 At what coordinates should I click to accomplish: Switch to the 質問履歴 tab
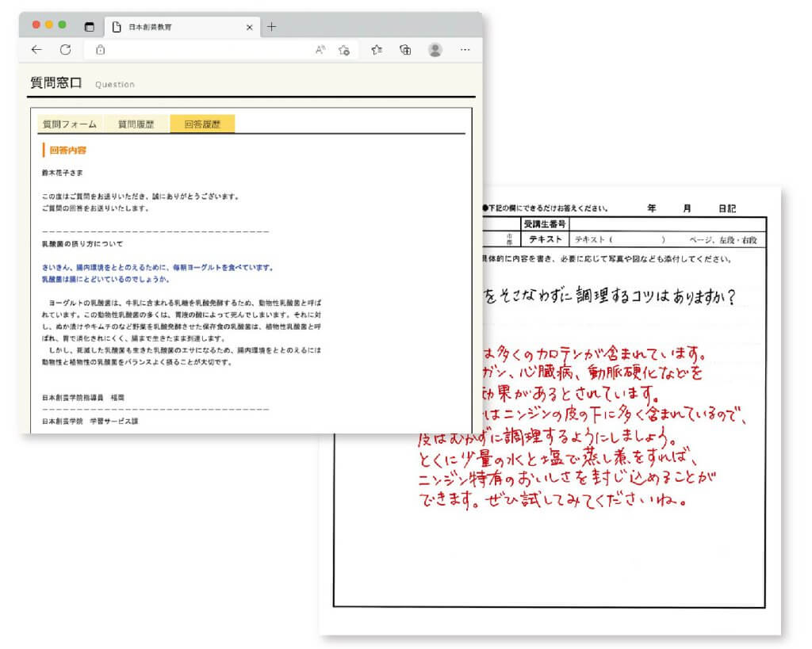click(x=136, y=124)
